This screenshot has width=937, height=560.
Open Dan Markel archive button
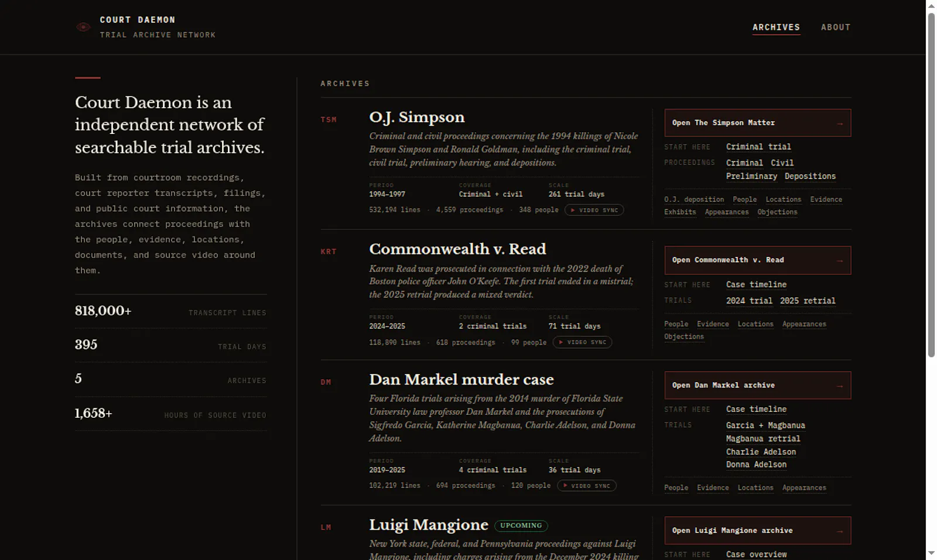click(757, 386)
